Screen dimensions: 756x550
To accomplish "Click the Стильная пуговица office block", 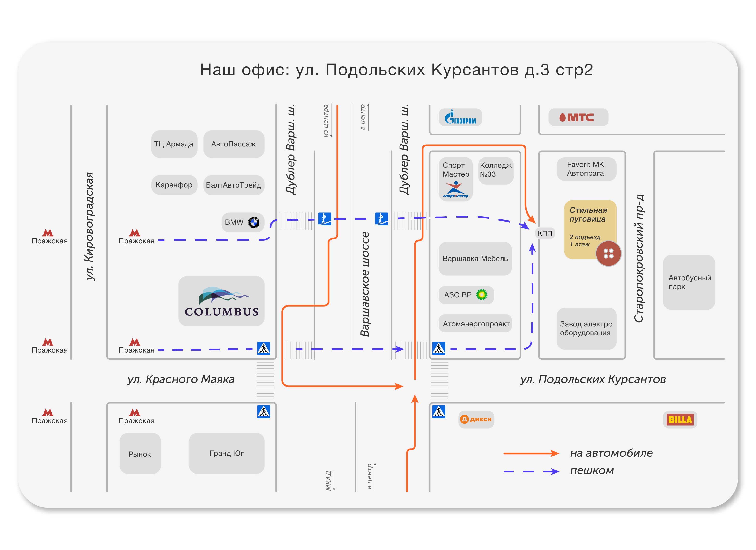I will pyautogui.click(x=590, y=230).
